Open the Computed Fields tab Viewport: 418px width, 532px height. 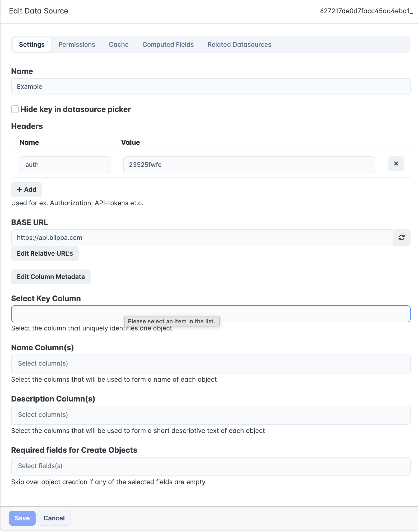click(168, 45)
